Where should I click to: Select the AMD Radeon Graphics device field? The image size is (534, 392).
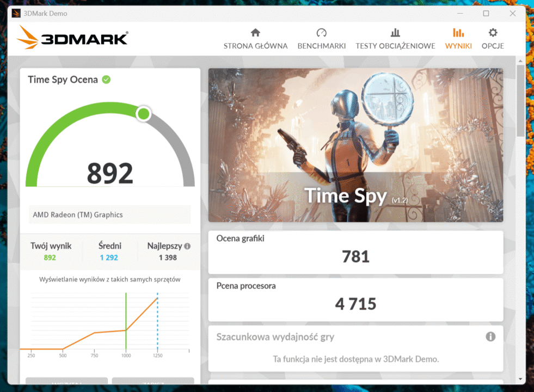(109, 214)
